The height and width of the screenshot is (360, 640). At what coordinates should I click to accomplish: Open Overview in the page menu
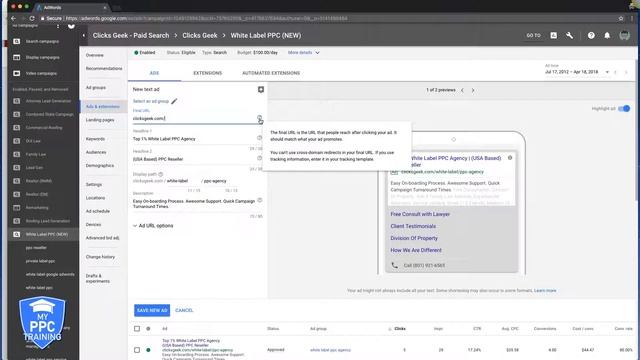pos(95,55)
